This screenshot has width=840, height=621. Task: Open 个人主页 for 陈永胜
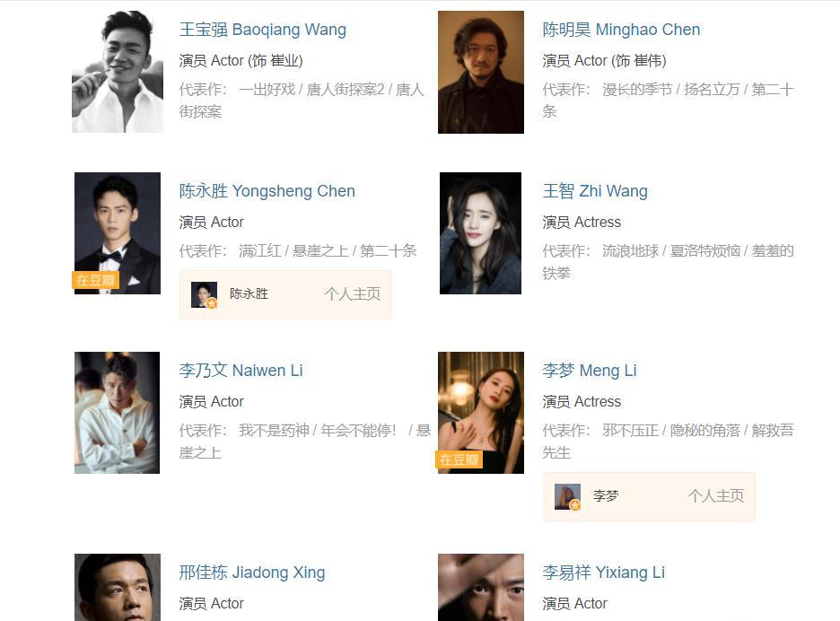tap(352, 294)
